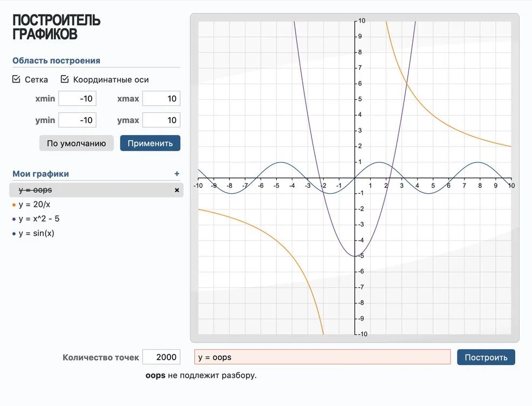This screenshot has width=532, height=406.
Task: Click the purple dot beside y = x^2 - 5
Action: pos(14,219)
